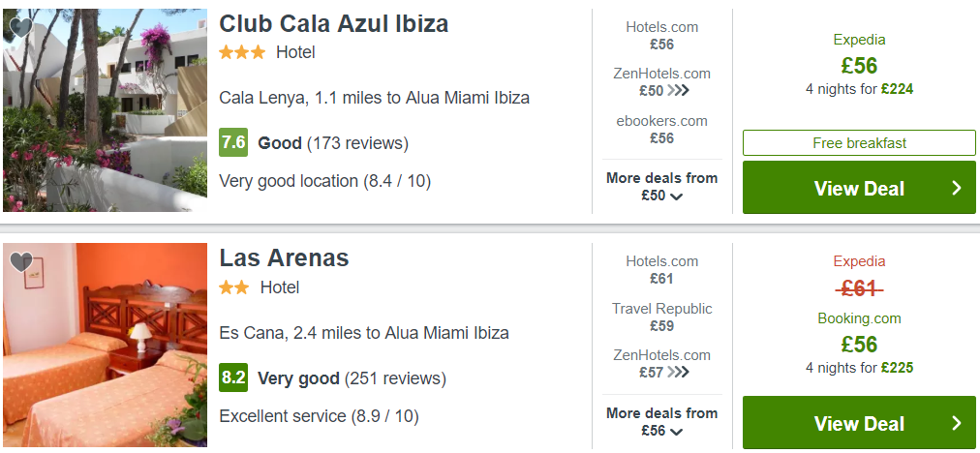Select ebookers.com £56 offer
Viewport: 980px width, 453px height.
tap(661, 130)
